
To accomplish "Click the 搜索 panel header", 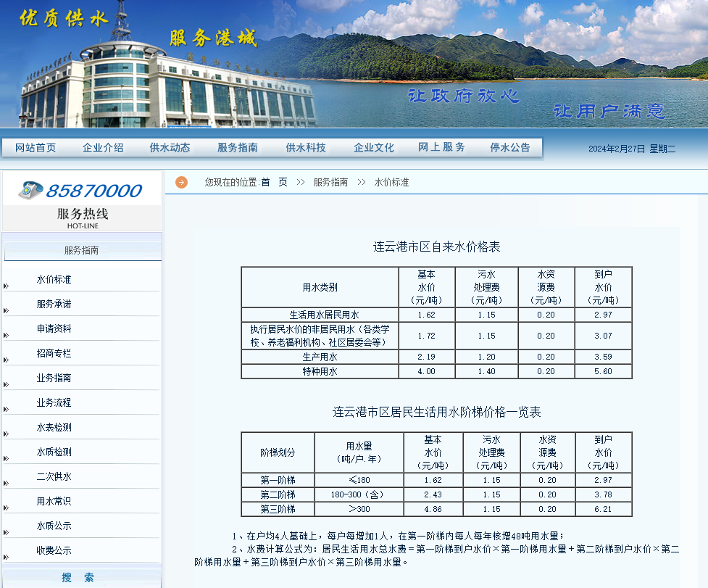I will pyautogui.click(x=78, y=577).
